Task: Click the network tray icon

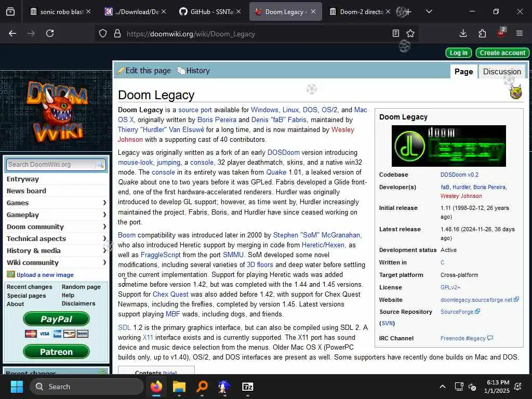Action: [459, 387]
